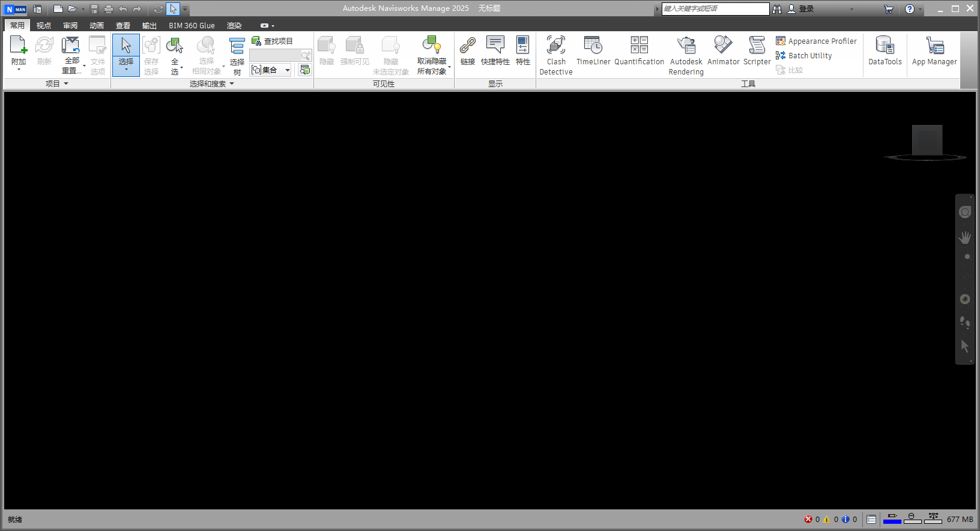Open the Autodesk App Store cart icon
The image size is (980, 531).
[889, 9]
